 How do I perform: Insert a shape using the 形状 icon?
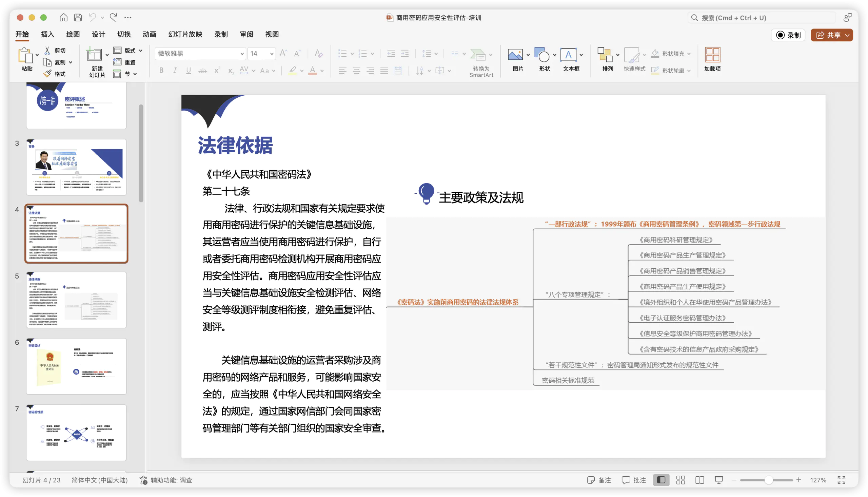541,55
